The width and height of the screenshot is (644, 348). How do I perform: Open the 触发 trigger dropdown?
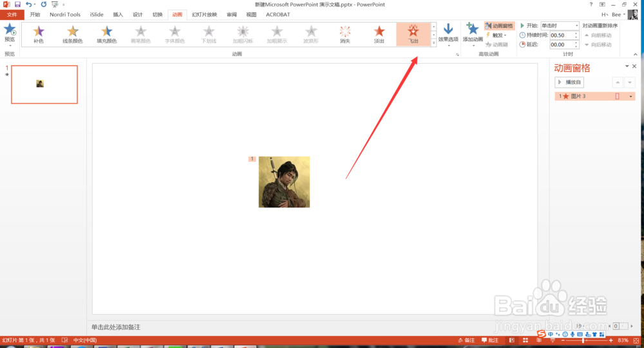(x=497, y=35)
